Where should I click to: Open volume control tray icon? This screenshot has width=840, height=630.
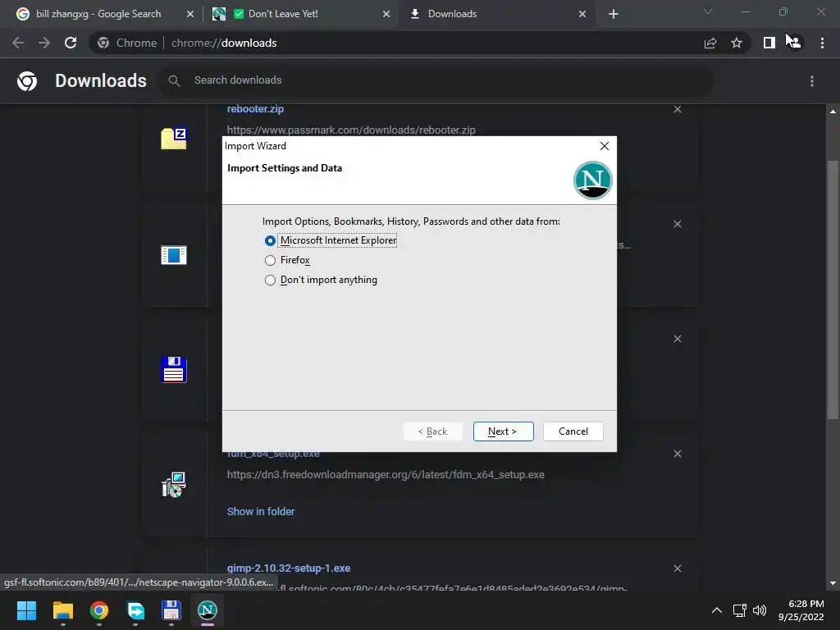tap(760, 610)
